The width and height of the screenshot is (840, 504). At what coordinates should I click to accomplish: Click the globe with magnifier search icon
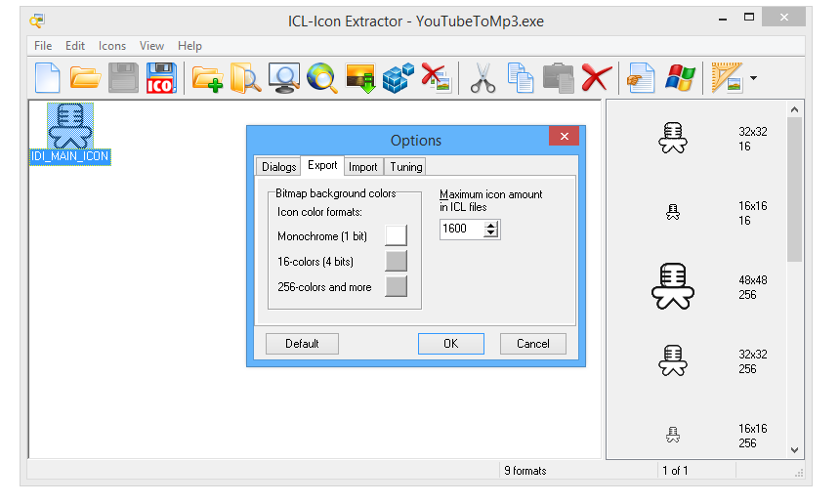[322, 78]
